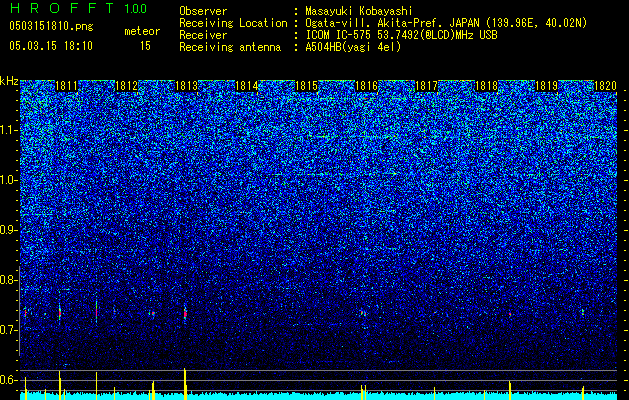629x400 pixels.
Task: Click observer name Masayuki Kobayashi
Action: coord(359,11)
